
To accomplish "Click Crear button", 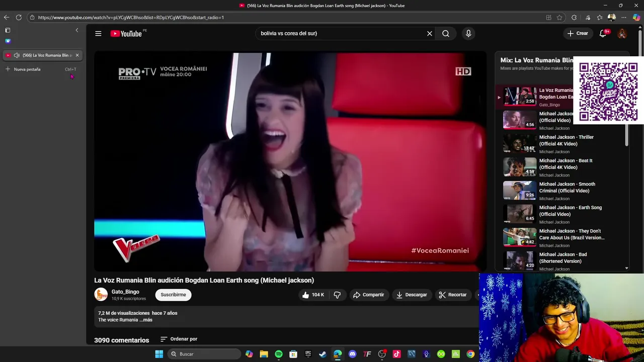I will [x=578, y=33].
